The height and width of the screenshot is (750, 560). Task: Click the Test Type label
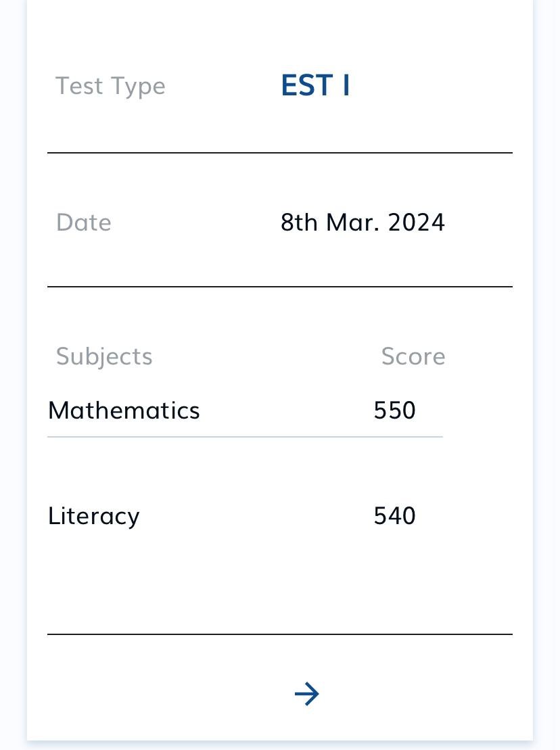tap(110, 87)
